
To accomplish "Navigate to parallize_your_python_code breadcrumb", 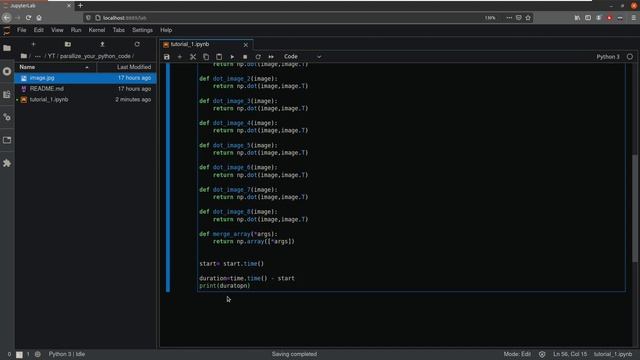I will click(x=95, y=56).
